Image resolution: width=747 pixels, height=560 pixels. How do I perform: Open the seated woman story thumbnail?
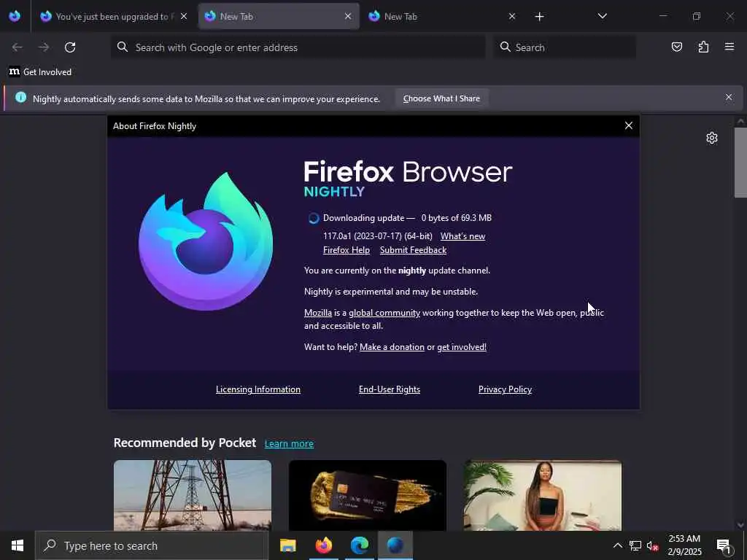[543, 495]
